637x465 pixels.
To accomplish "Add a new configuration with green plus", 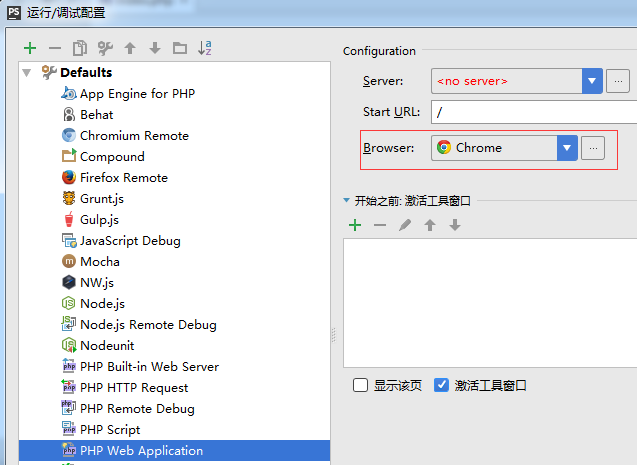I will (x=30, y=48).
